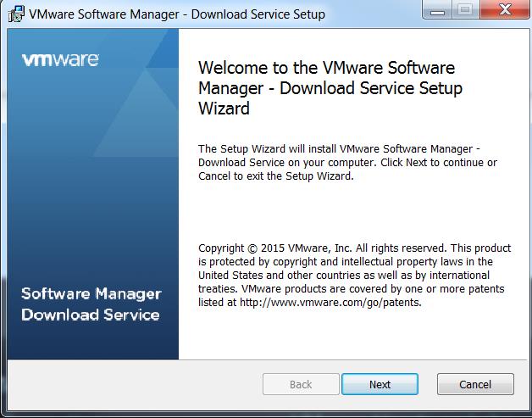Click the installer icon in the title bar
Image resolution: width=532 pixels, height=418 pixels.
pos(16,14)
